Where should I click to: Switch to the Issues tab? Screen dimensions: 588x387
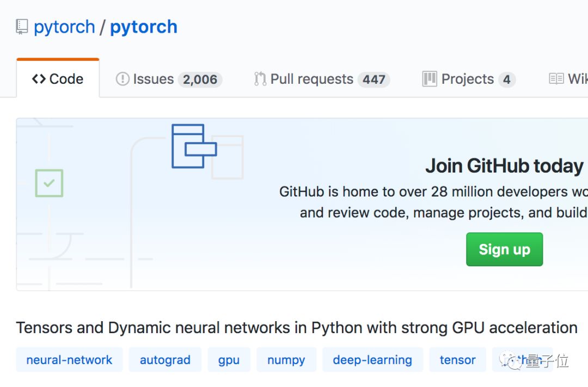click(169, 79)
